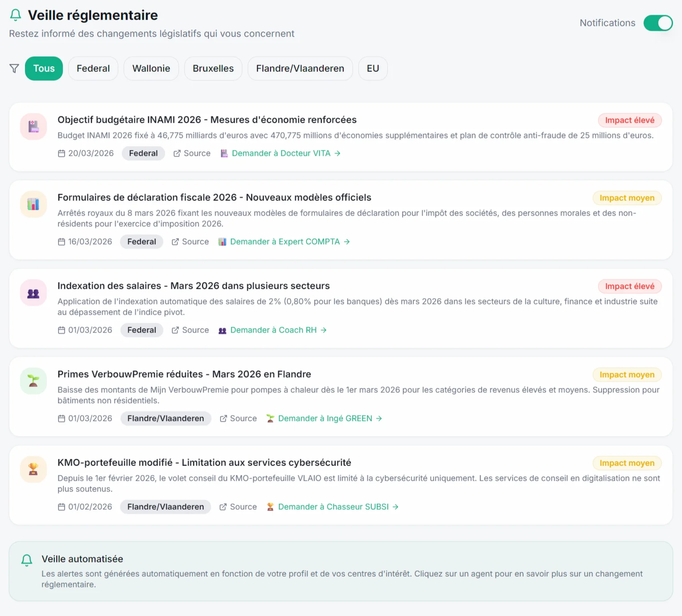Viewport: 682px width, 616px height.
Task: Click arrow after Demander à Chasseur SUBSI
Action: (x=395, y=507)
